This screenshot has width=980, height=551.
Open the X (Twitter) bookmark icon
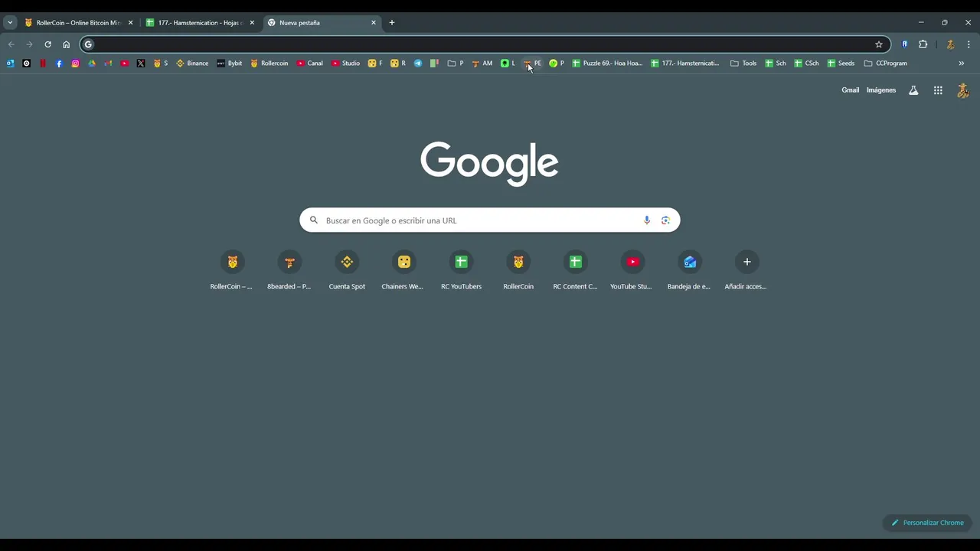141,64
